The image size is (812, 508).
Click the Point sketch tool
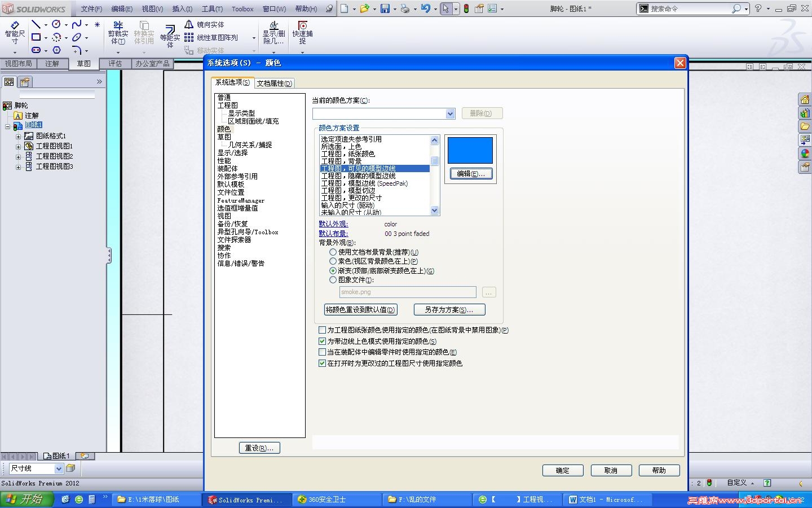97,24
